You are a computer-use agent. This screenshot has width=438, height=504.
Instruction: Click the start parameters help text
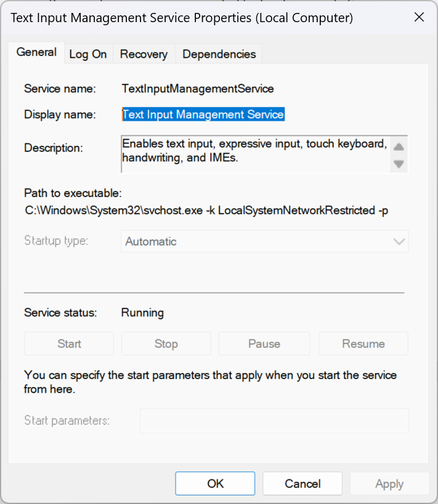click(x=210, y=382)
